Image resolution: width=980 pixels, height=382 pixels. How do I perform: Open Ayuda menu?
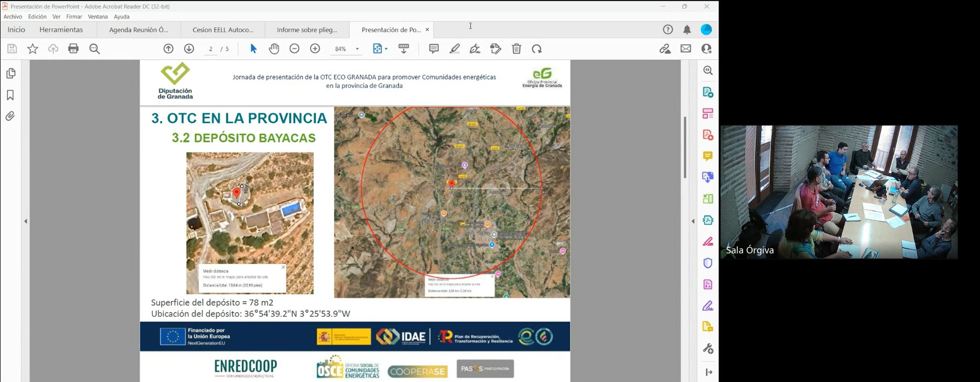point(122,17)
